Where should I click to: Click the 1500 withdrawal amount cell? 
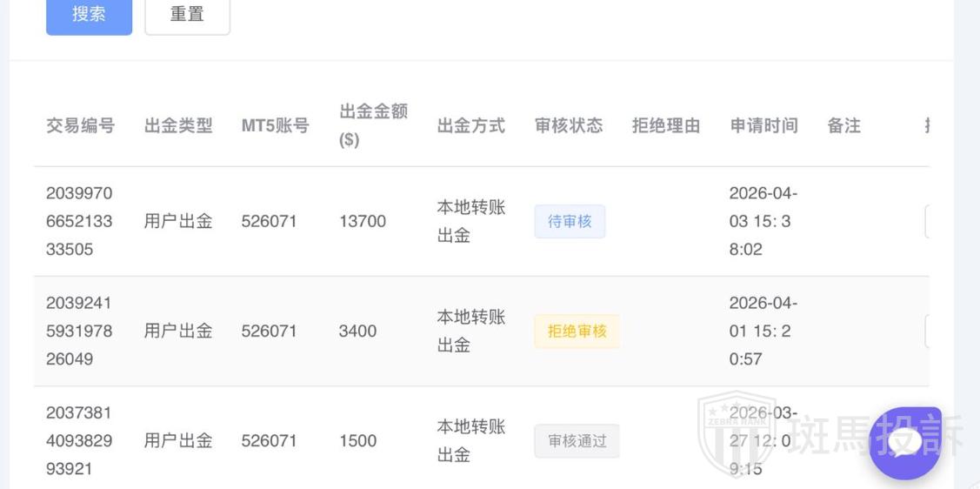point(357,441)
